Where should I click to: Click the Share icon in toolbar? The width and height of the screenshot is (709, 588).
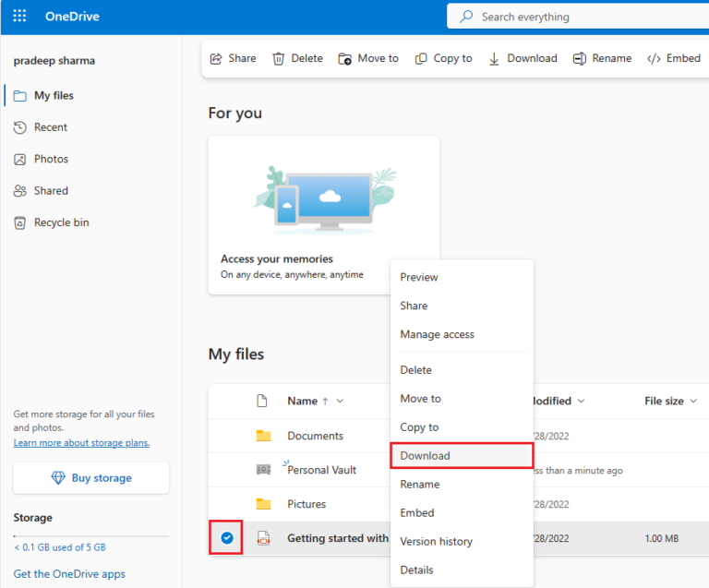[216, 59]
